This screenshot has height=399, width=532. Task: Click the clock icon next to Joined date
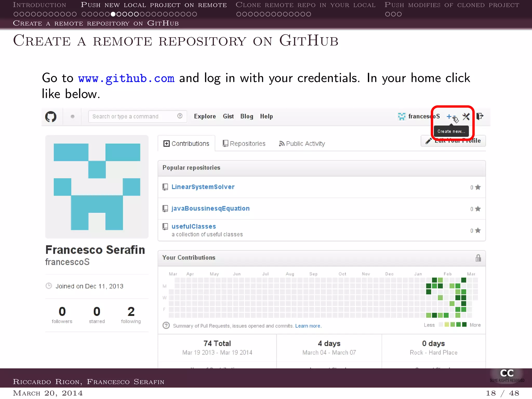49,286
